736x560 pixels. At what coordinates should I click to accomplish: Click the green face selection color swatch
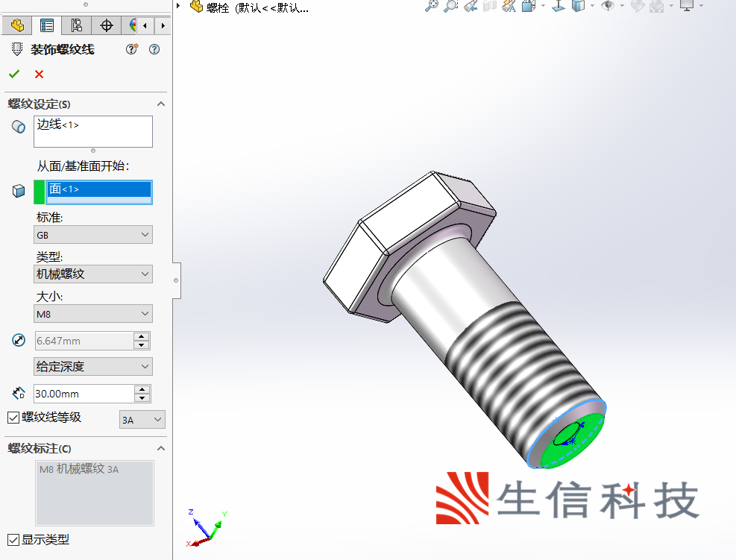click(x=40, y=192)
